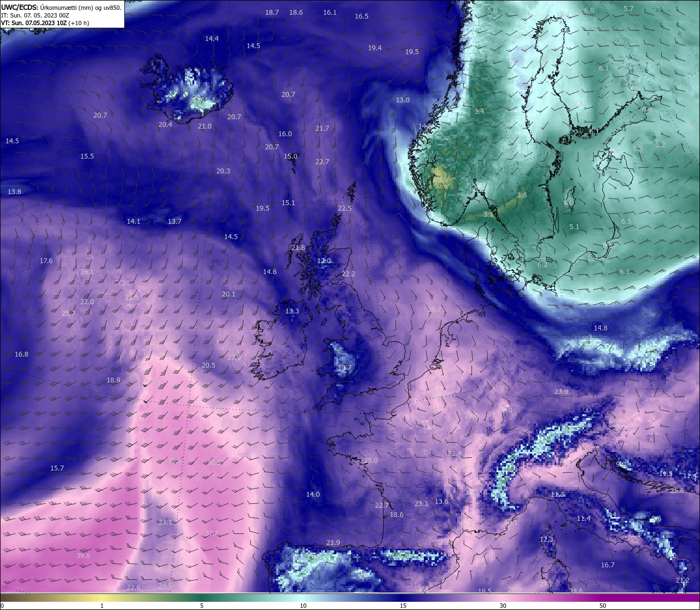Click the 16.0 value
This screenshot has width=700, height=610.
tap(285, 134)
